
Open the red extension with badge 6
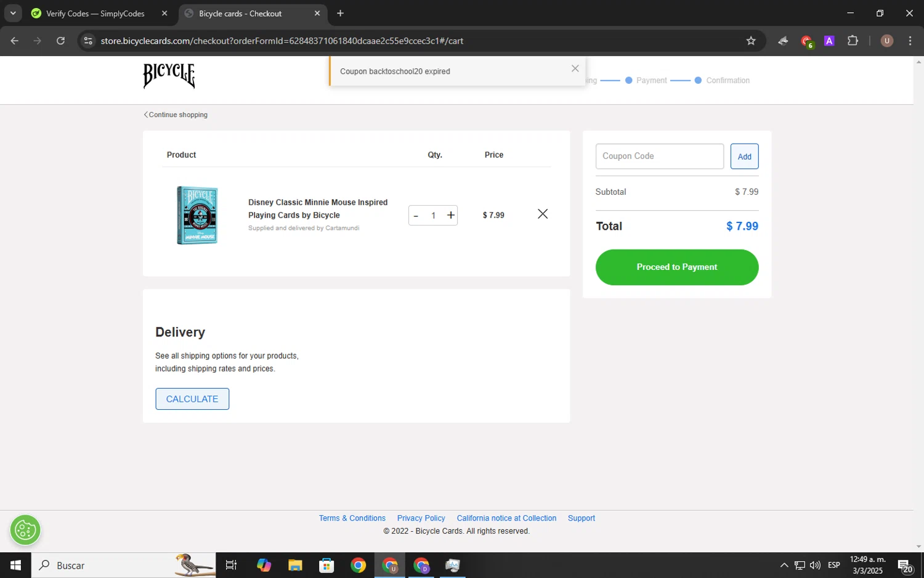(806, 41)
